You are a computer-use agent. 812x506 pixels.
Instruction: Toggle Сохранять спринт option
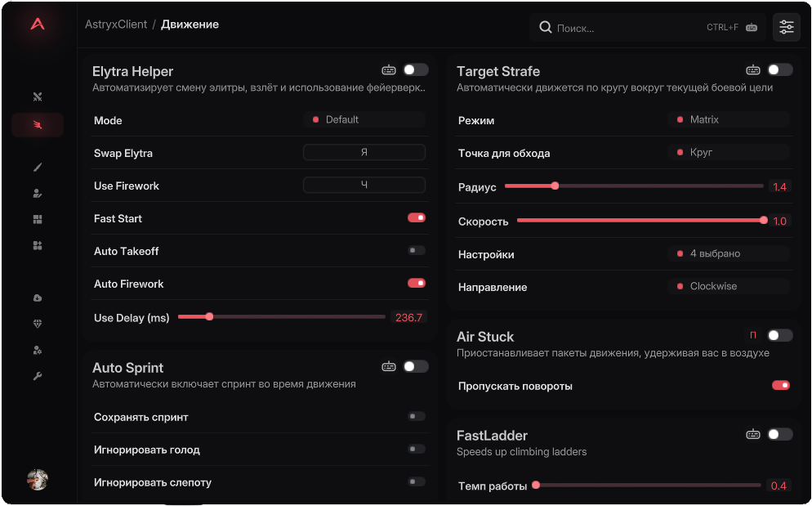tap(417, 416)
